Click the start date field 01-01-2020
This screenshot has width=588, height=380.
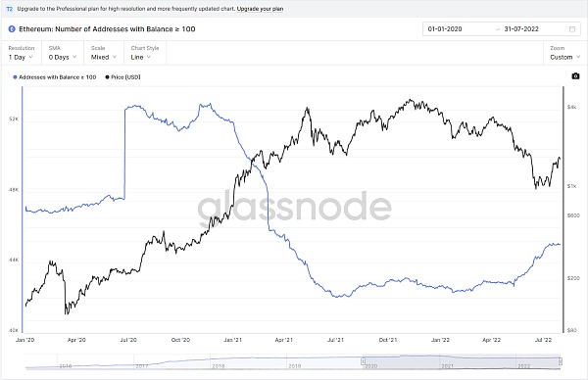click(x=445, y=28)
